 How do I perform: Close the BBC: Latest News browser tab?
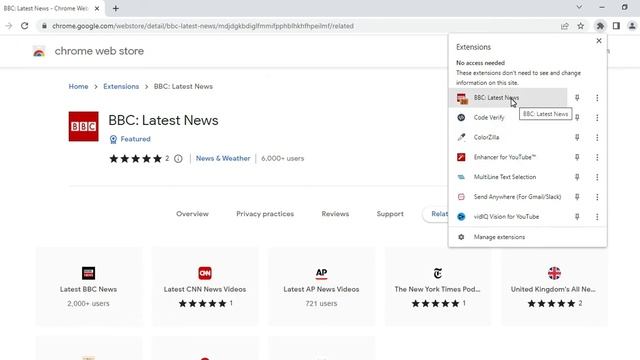click(x=97, y=8)
